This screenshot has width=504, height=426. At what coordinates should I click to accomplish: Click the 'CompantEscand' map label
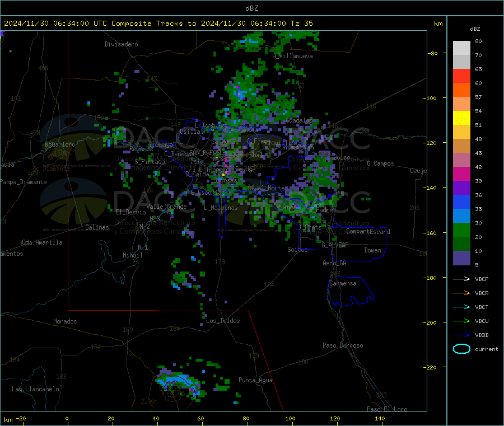(368, 232)
